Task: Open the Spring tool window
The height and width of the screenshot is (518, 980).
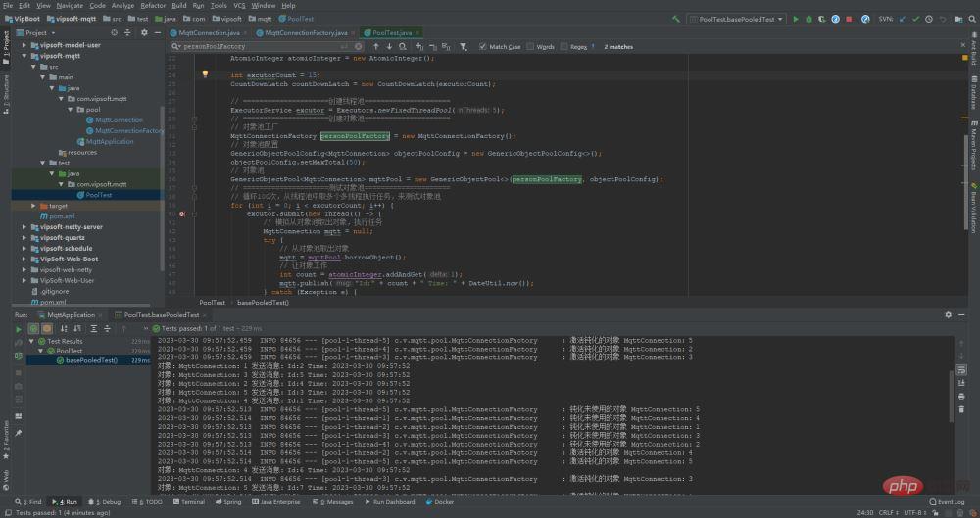Action: click(x=228, y=501)
